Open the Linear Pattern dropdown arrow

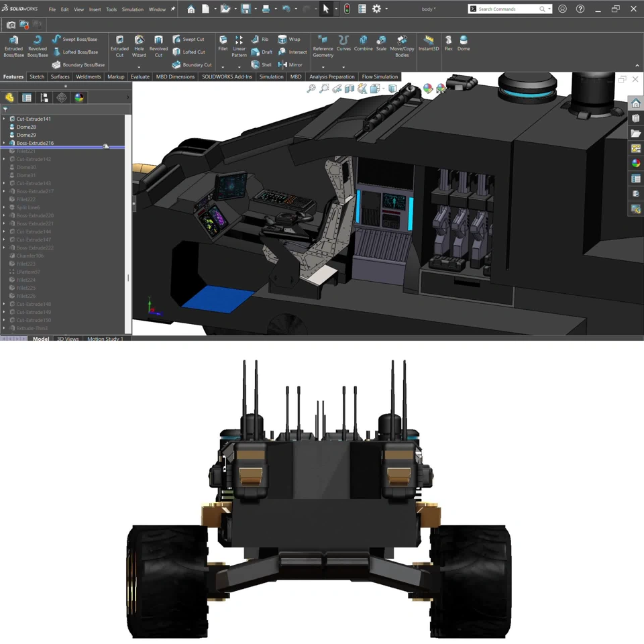pos(239,67)
